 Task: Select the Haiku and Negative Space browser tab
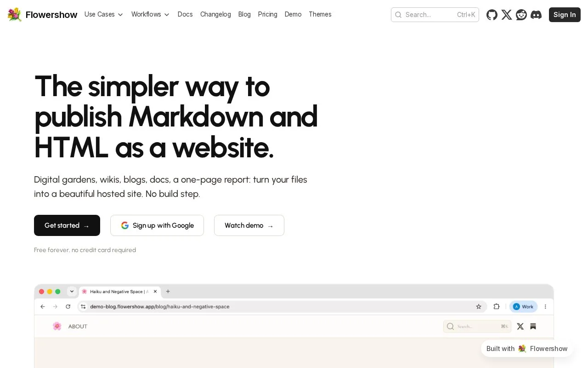[119, 291]
